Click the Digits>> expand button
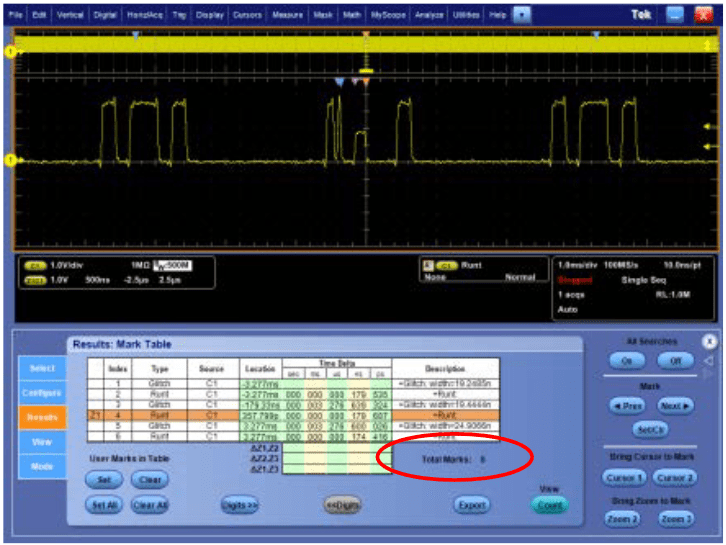The width and height of the screenshot is (726, 545). tap(240, 505)
